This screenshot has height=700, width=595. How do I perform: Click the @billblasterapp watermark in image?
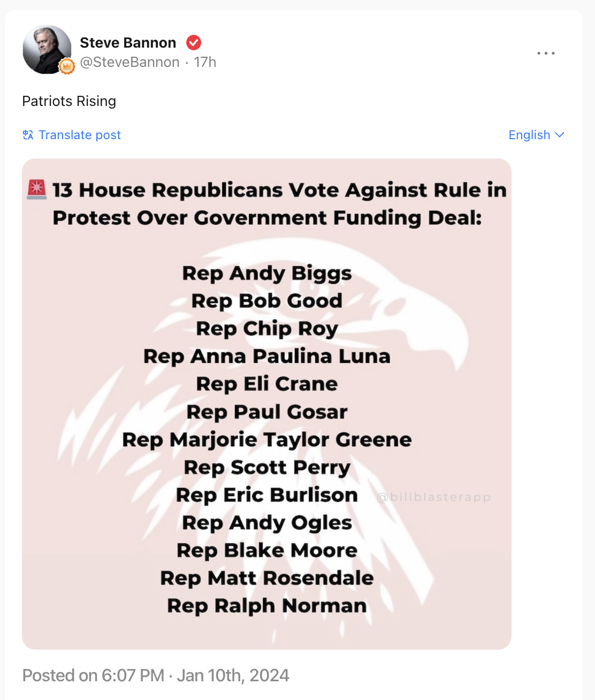pos(433,497)
